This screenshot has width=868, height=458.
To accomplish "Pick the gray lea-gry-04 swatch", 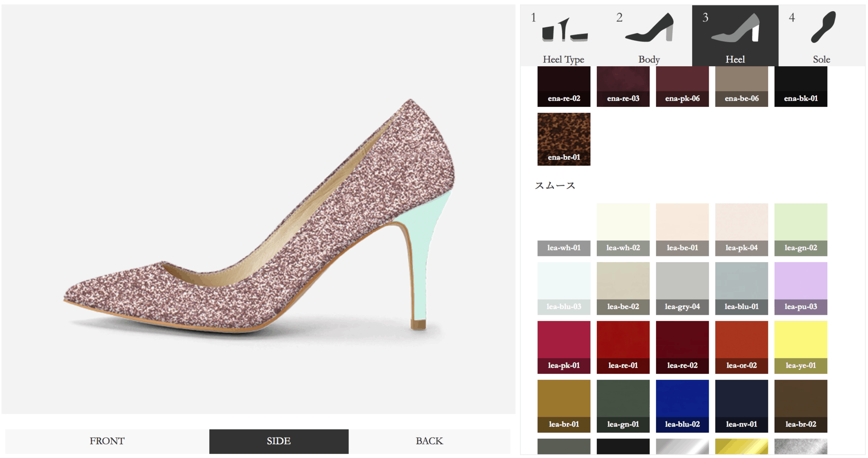I will (682, 288).
